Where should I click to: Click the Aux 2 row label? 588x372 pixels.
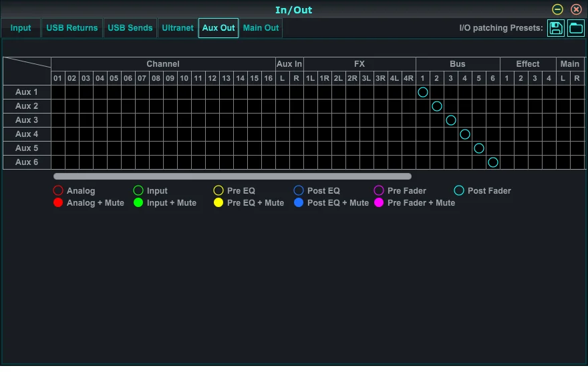coord(27,106)
